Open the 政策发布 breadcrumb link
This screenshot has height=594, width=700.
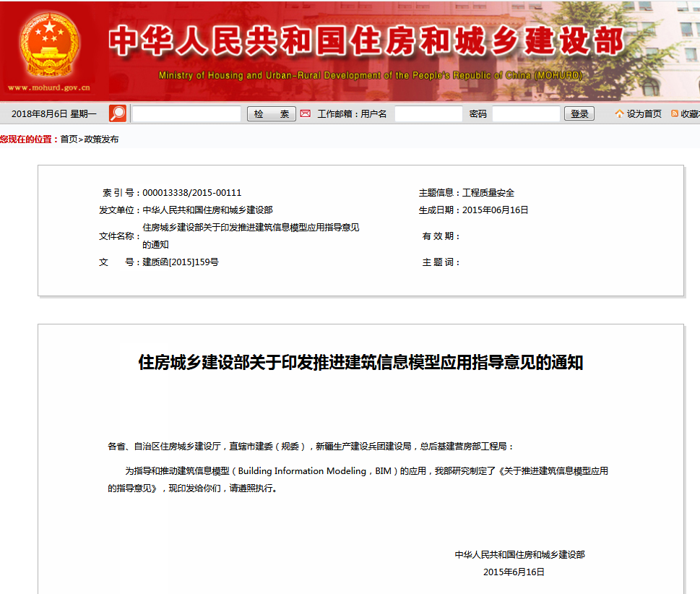click(101, 139)
